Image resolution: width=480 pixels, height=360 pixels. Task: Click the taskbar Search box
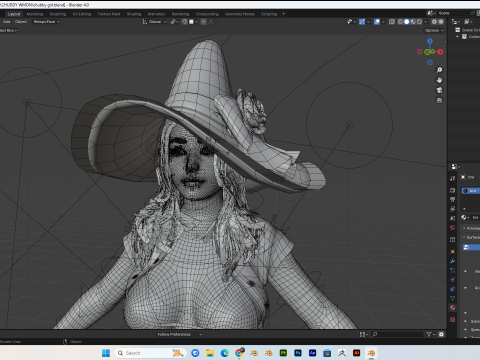pos(150,353)
